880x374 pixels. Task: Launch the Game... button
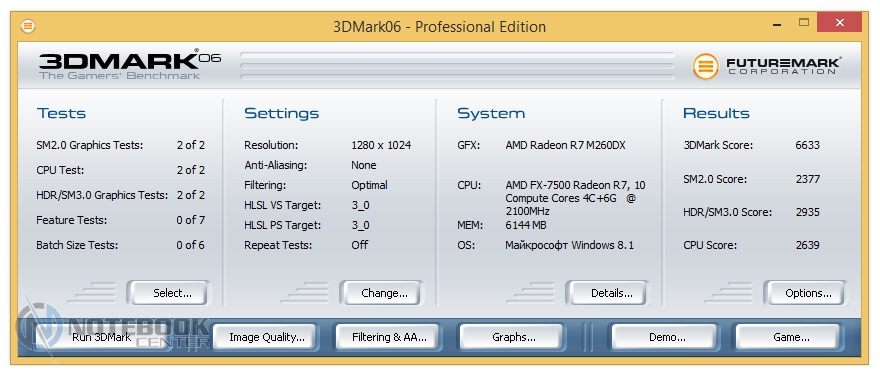click(x=789, y=337)
